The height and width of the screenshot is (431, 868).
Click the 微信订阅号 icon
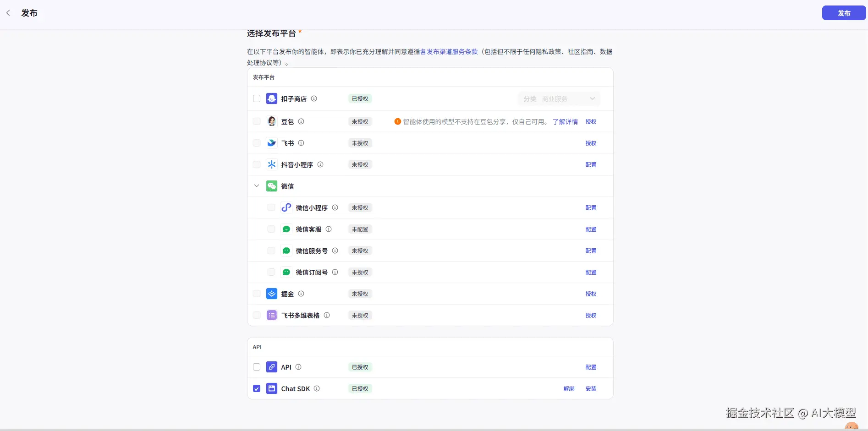(x=286, y=272)
